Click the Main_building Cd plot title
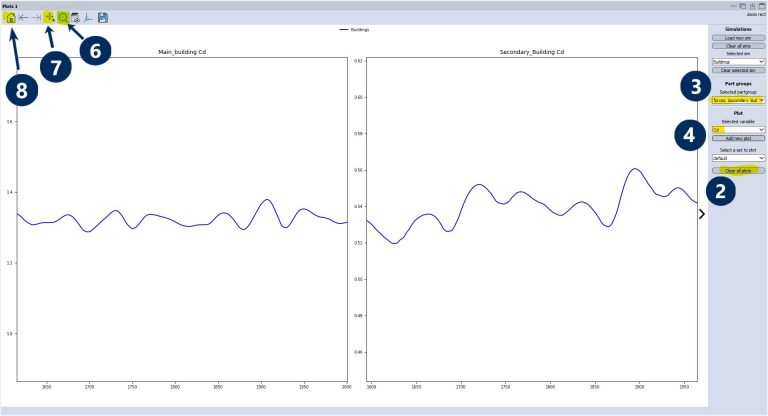The height and width of the screenshot is (416, 768). tap(182, 52)
